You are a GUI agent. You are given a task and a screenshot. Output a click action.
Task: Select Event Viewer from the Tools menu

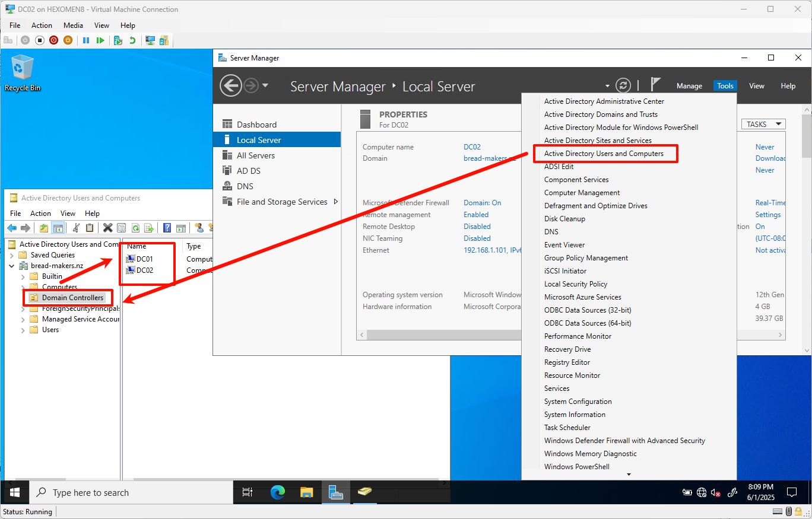click(x=564, y=245)
